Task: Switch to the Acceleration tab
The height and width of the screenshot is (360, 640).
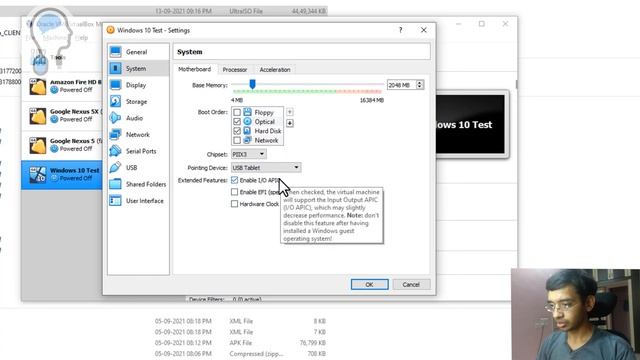Action: 275,70
